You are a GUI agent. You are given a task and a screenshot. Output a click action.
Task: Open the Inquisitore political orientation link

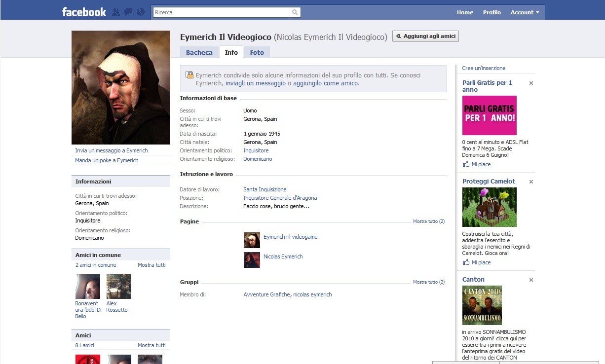click(x=256, y=150)
